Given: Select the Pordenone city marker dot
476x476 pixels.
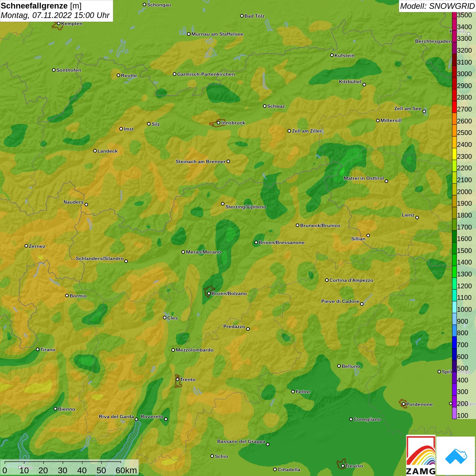Looking at the screenshot, I should tap(404, 404).
